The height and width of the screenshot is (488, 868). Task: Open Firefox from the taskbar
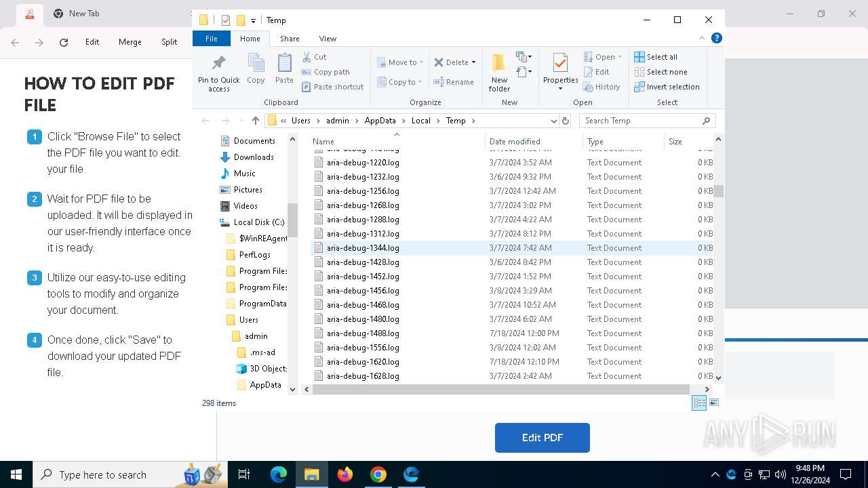[345, 474]
